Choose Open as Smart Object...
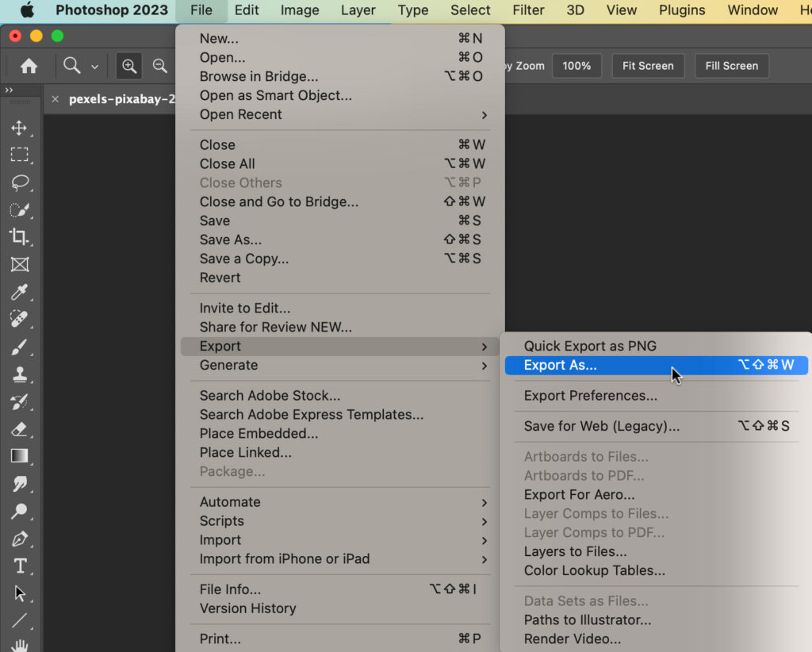The height and width of the screenshot is (652, 812). 340,96
